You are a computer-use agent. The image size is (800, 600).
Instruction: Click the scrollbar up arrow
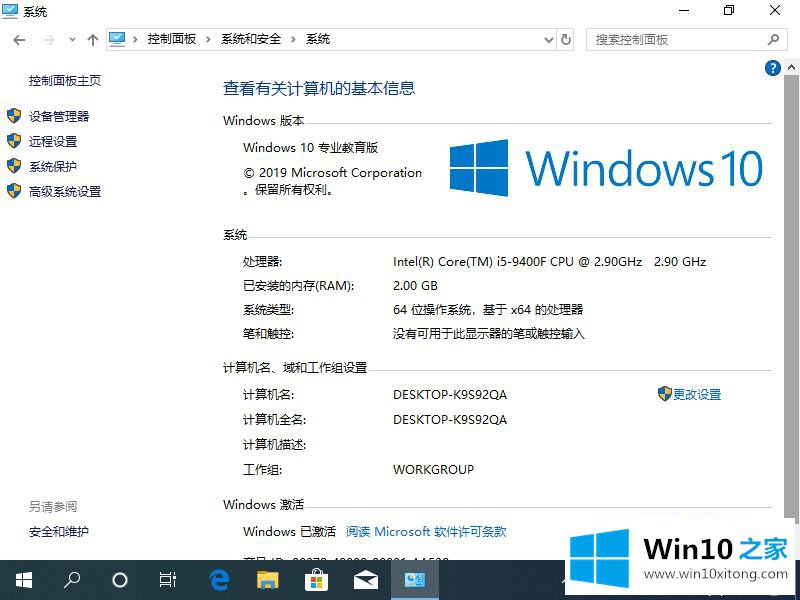coord(791,67)
